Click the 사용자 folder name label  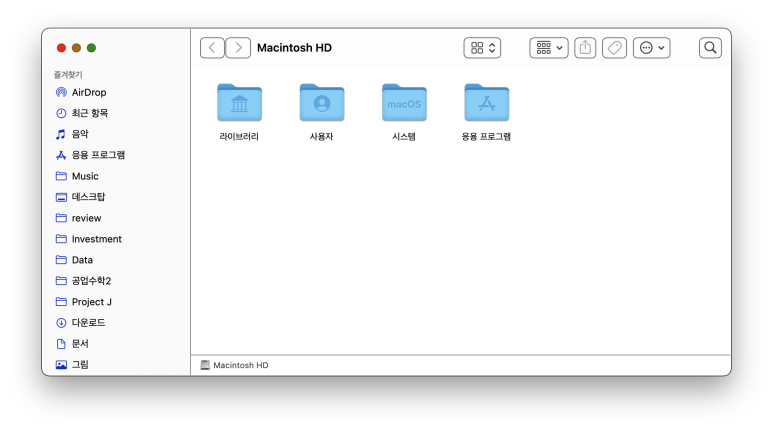pyautogui.click(x=321, y=137)
